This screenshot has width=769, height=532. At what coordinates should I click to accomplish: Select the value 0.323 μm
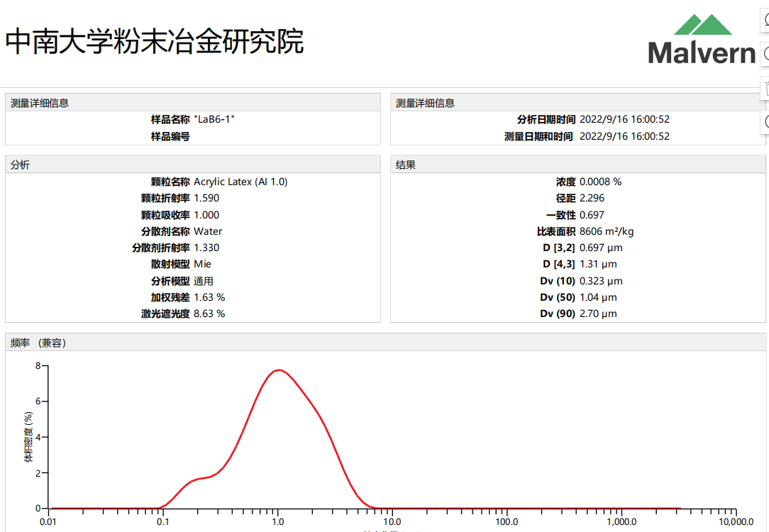(601, 281)
